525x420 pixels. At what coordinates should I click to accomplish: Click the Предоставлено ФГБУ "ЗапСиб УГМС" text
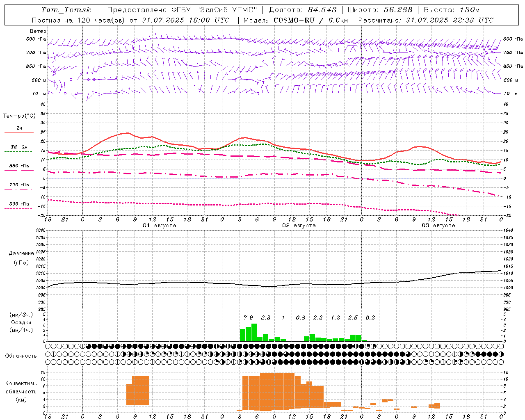point(182,10)
